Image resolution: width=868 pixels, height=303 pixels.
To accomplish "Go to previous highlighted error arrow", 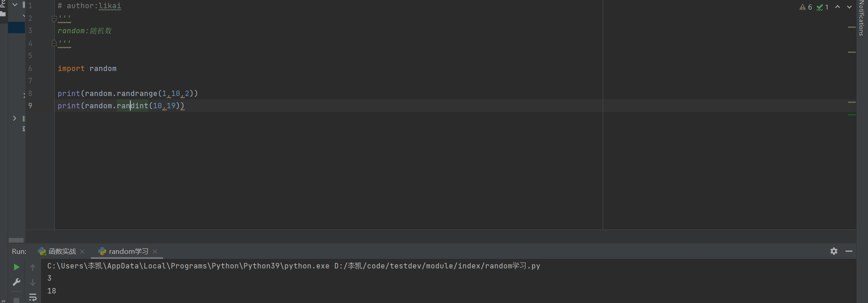I will (838, 7).
